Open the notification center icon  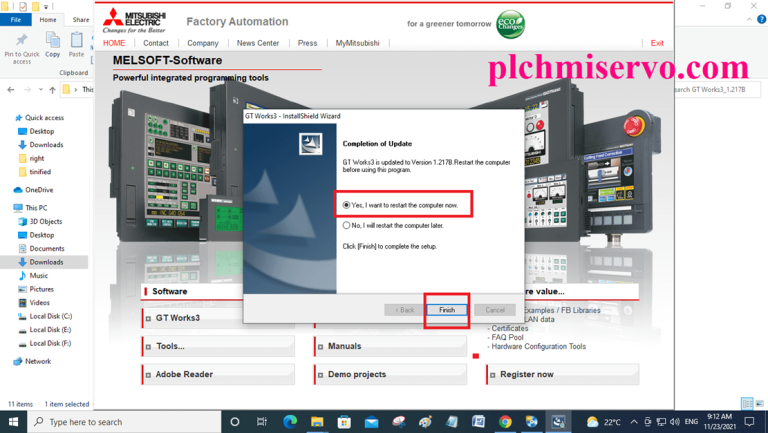click(x=749, y=422)
